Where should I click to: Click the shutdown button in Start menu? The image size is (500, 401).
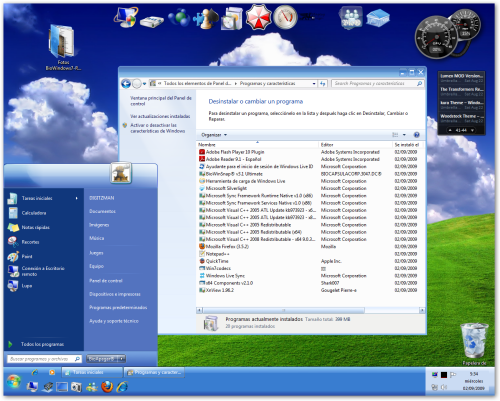[x=102, y=359]
